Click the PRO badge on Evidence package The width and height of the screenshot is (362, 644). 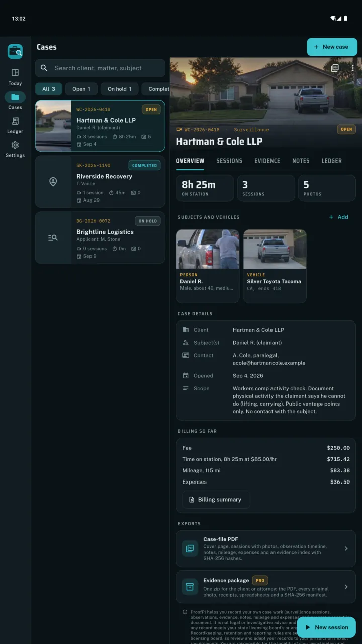click(260, 580)
